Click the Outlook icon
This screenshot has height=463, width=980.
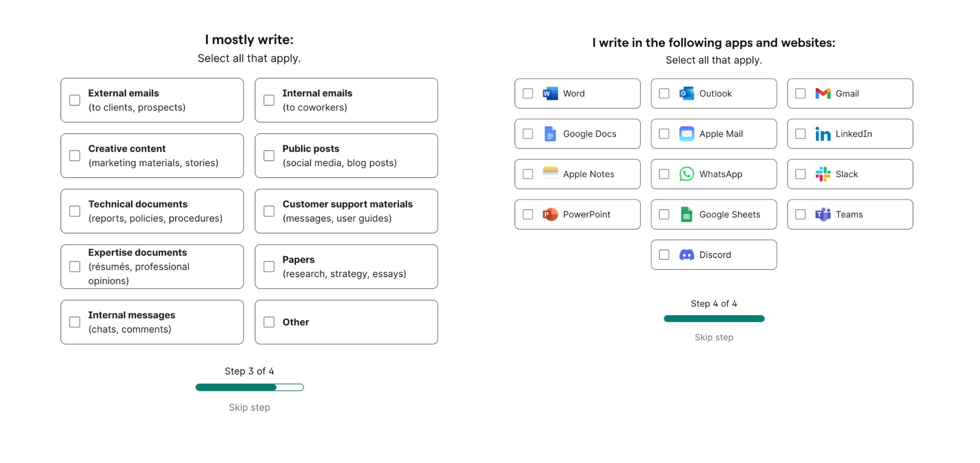(686, 93)
